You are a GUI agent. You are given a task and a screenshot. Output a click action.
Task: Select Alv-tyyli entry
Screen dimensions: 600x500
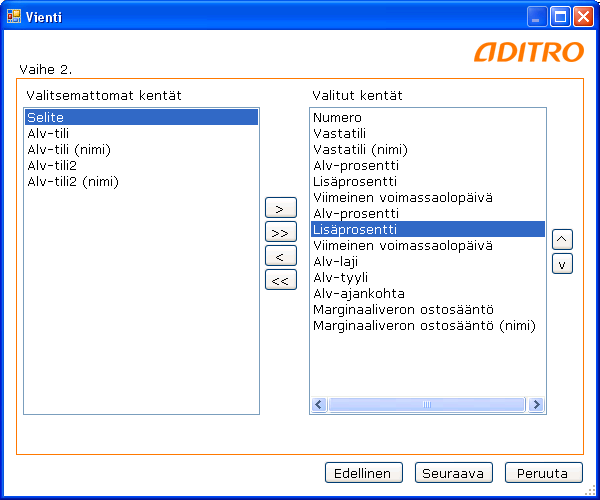coord(427,277)
